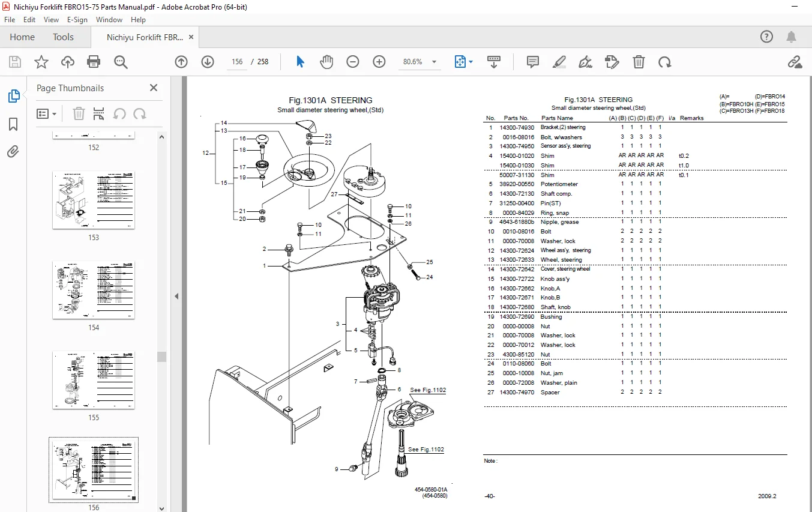The width and height of the screenshot is (812, 512).
Task: Add a sticky note comment
Action: pos(532,62)
